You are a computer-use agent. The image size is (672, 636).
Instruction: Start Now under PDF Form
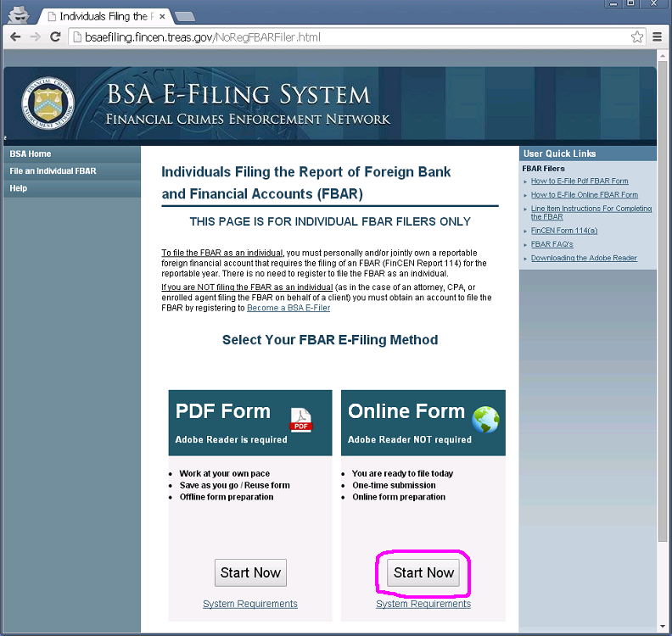[x=250, y=572]
